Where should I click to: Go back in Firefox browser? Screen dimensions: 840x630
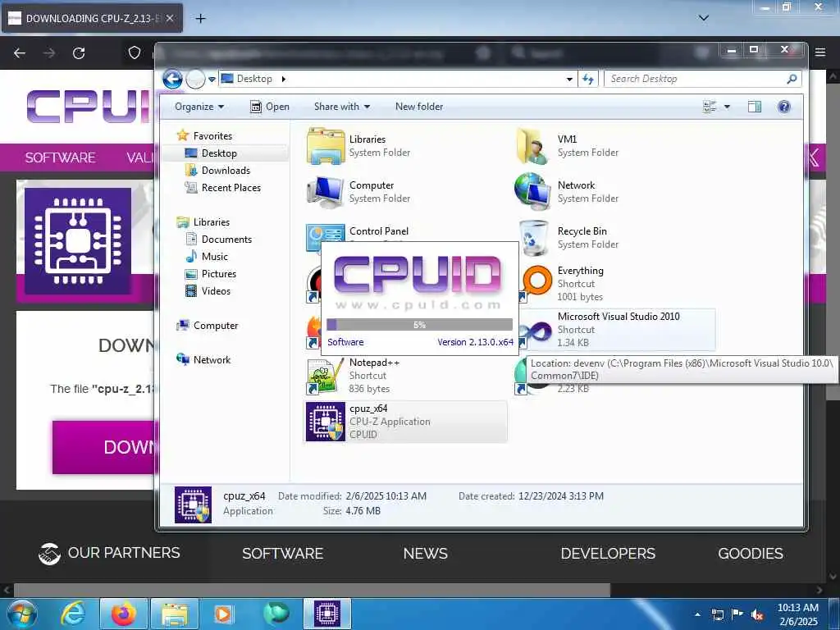(x=20, y=53)
